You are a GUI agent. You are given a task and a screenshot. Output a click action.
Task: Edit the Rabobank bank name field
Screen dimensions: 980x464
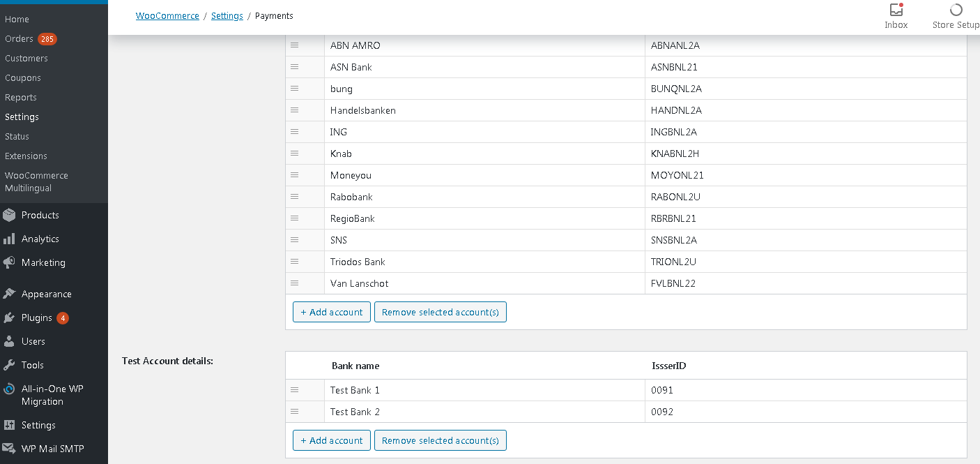pos(484,197)
